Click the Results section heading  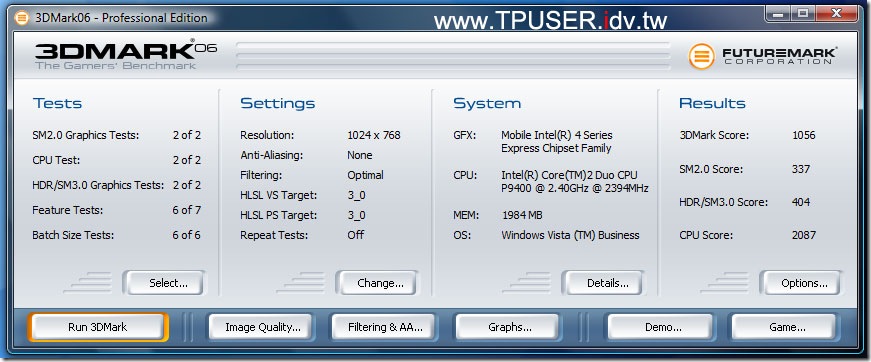coord(712,103)
